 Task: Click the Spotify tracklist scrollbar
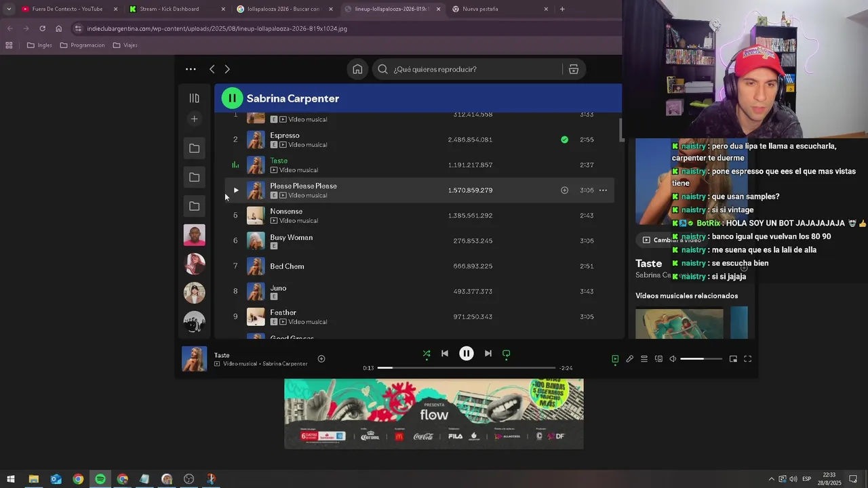pyautogui.click(x=621, y=130)
